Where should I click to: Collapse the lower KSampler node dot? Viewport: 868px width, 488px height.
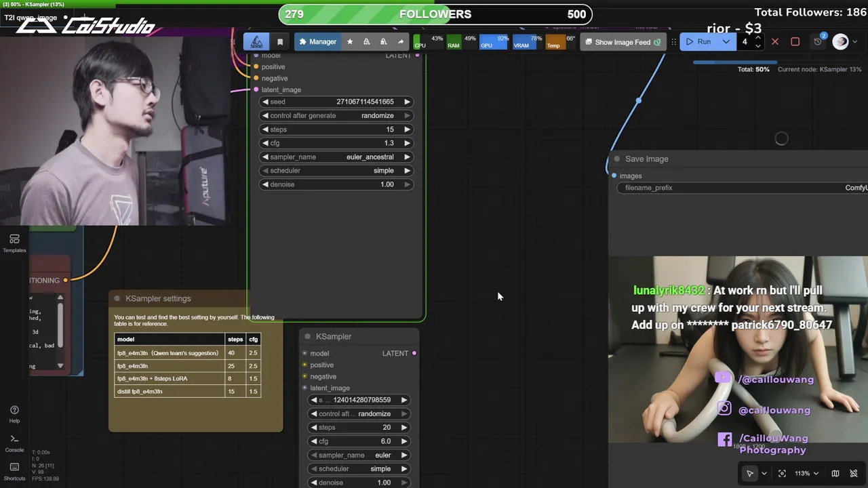307,336
